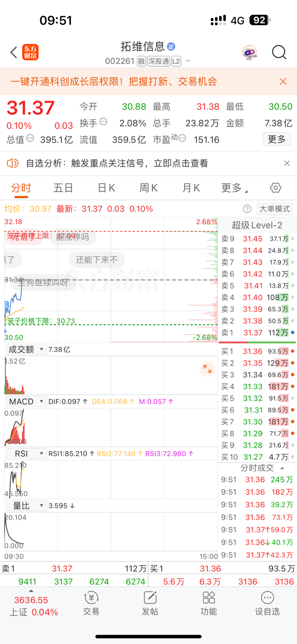
Task: Tap the 更多 quote details button
Action: tap(277, 139)
